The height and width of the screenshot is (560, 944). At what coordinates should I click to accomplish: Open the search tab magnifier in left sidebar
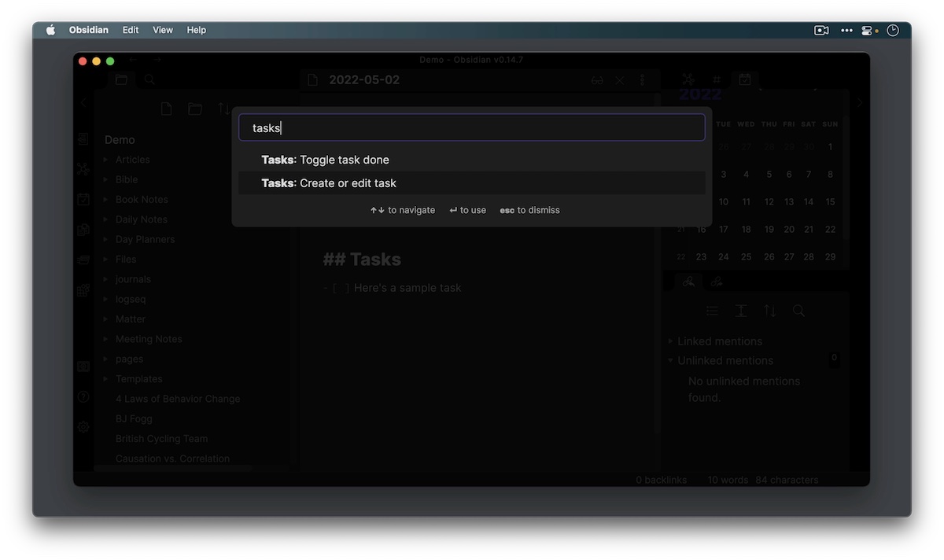click(149, 79)
